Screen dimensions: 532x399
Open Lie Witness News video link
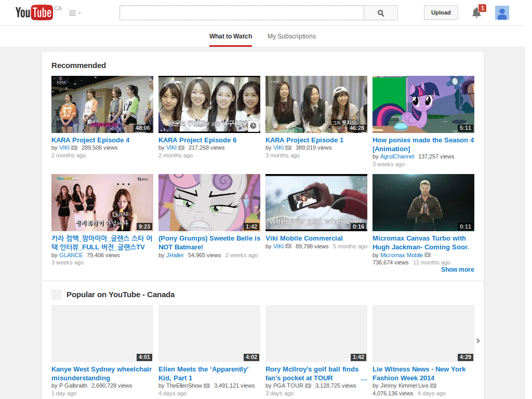[419, 374]
